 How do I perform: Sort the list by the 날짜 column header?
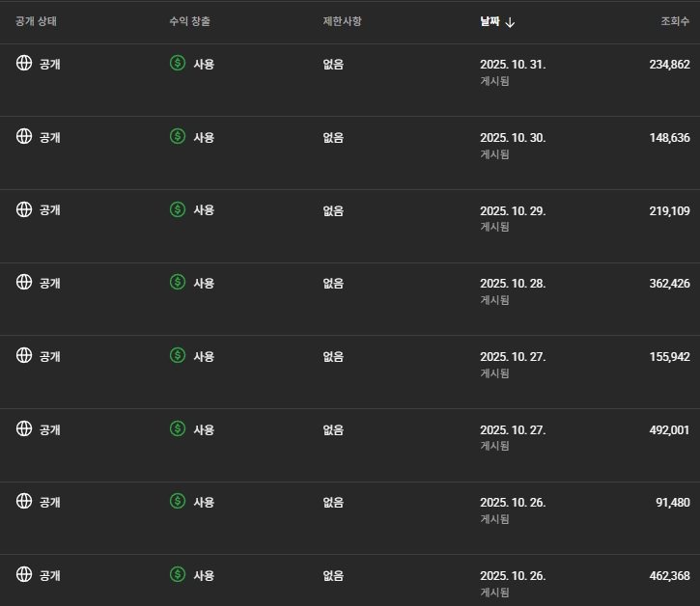tap(490, 21)
